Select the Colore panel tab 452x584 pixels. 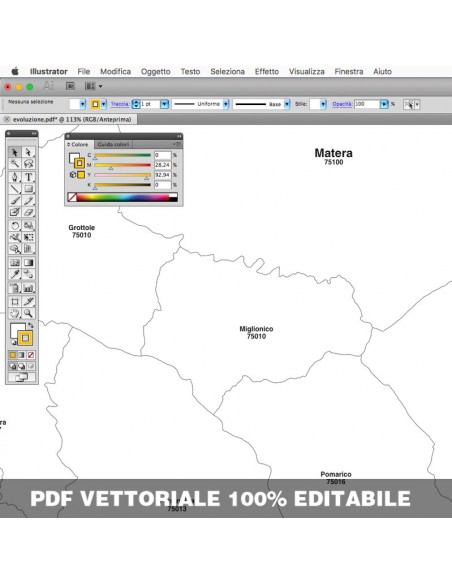tap(79, 144)
